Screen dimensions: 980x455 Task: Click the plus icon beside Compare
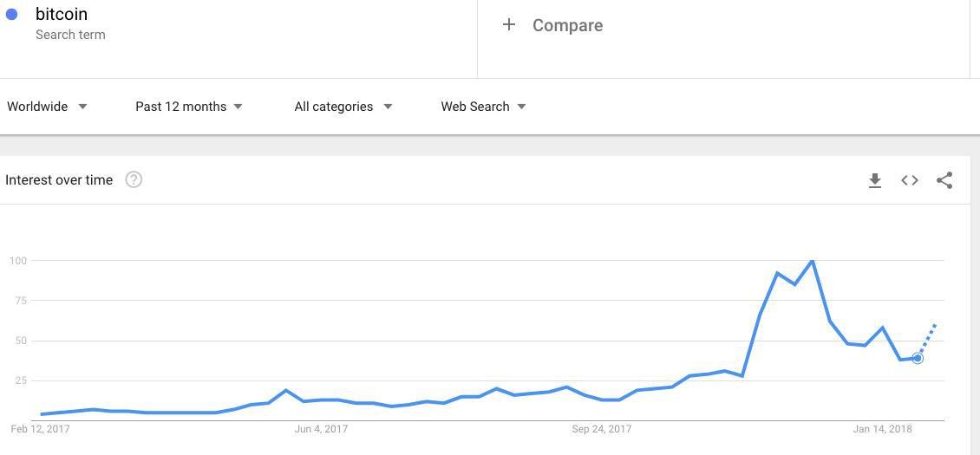509,25
